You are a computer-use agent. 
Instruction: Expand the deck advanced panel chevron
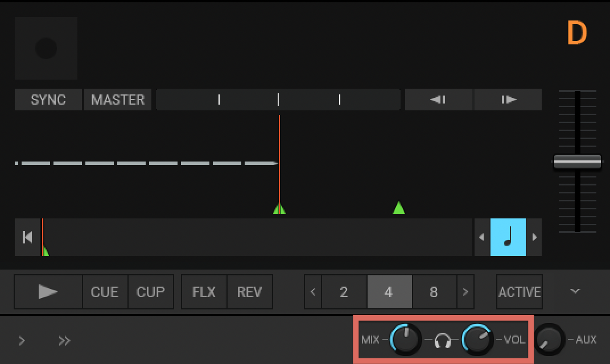tap(575, 291)
